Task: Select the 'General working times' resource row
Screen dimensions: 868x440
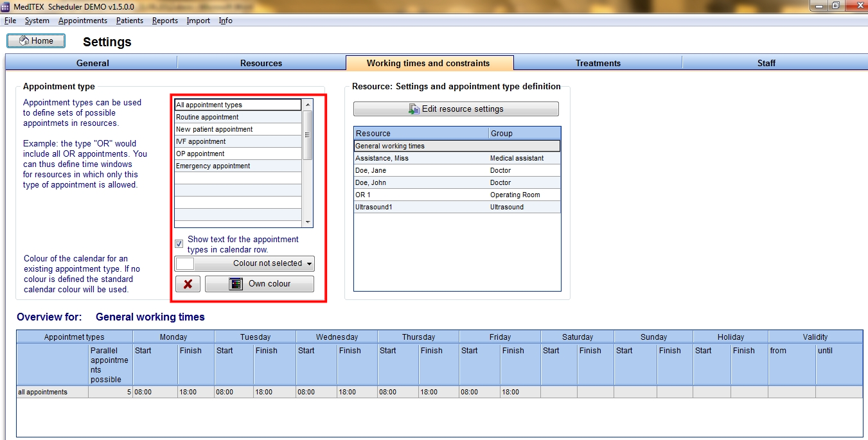Action: point(457,146)
